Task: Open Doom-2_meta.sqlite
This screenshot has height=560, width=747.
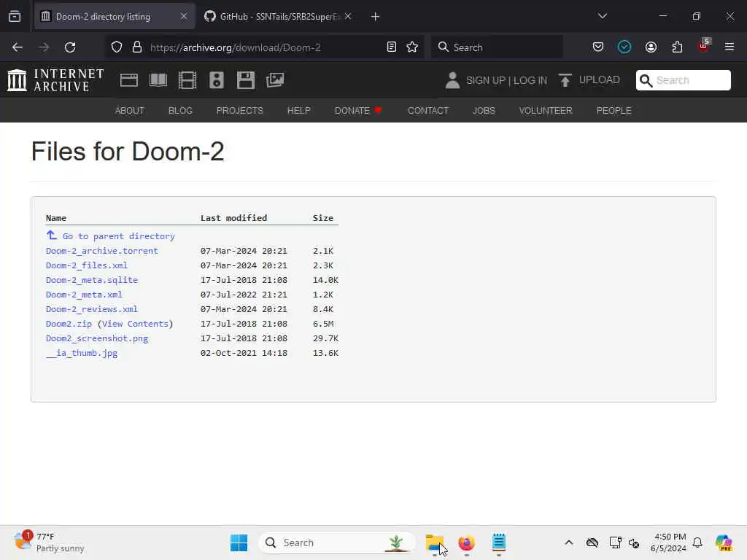Action: [x=92, y=280]
